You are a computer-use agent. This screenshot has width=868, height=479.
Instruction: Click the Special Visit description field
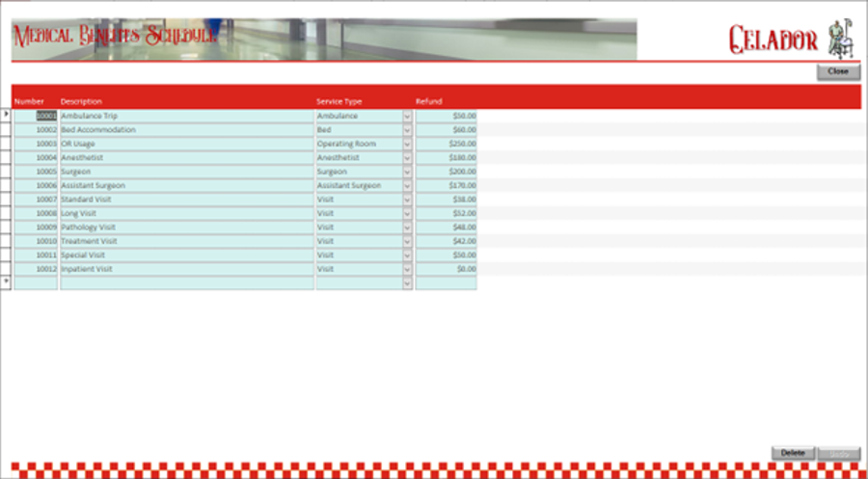tap(186, 255)
